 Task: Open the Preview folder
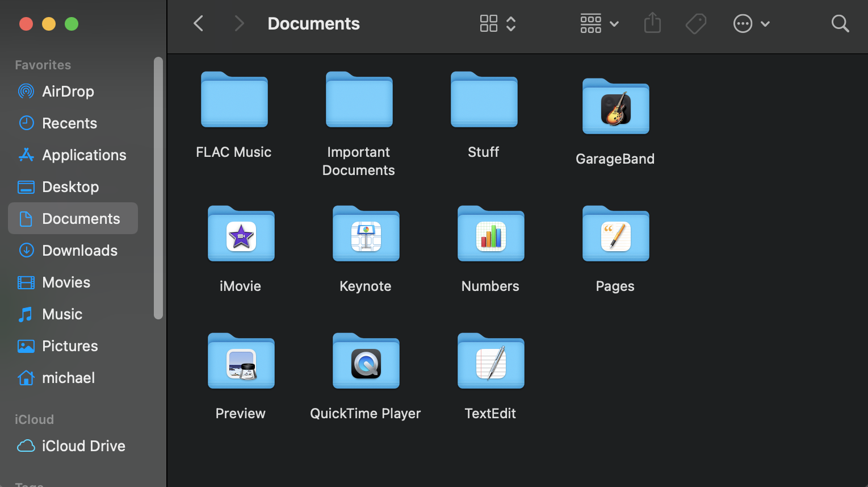pos(241,361)
